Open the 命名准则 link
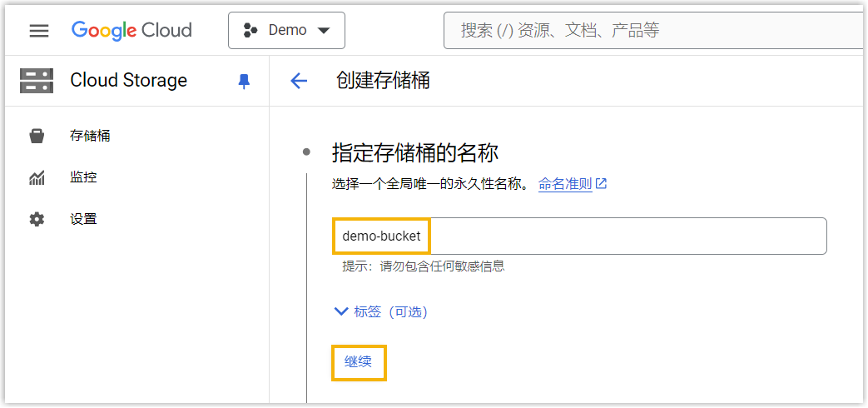The height and width of the screenshot is (408, 868). pos(564,184)
